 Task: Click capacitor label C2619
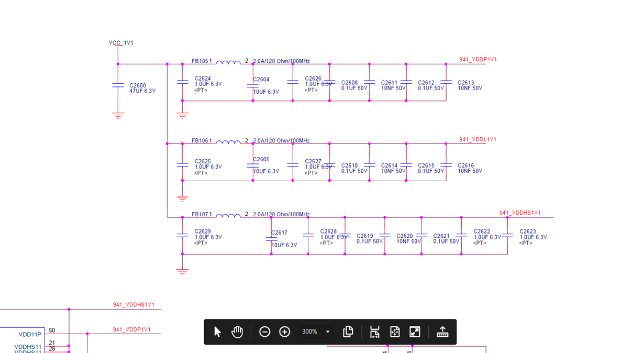click(x=365, y=236)
